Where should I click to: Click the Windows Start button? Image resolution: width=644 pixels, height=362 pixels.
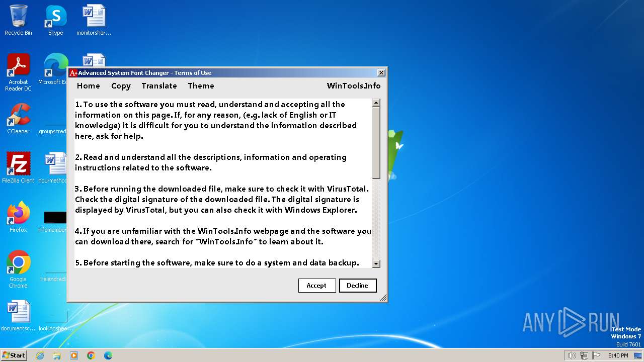pyautogui.click(x=14, y=355)
